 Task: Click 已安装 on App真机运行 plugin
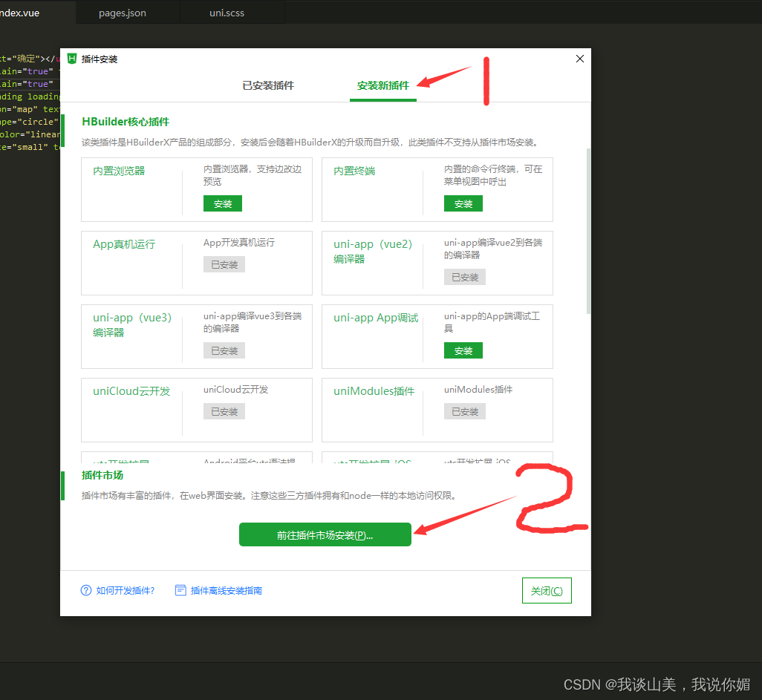pos(224,263)
